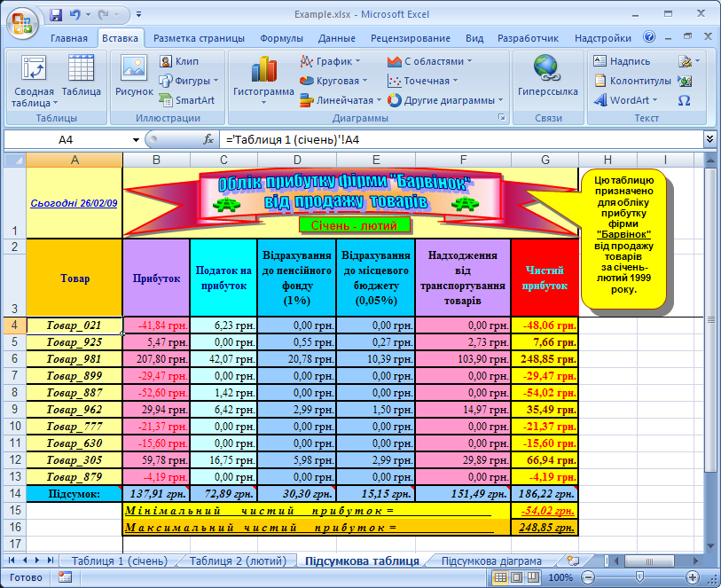Open Колонтитулы header and footer

coord(631,81)
